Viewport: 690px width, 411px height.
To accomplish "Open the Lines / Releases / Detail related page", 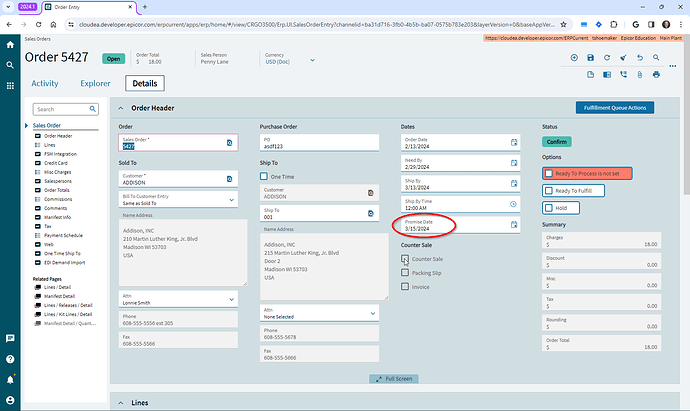I will pyautogui.click(x=68, y=305).
